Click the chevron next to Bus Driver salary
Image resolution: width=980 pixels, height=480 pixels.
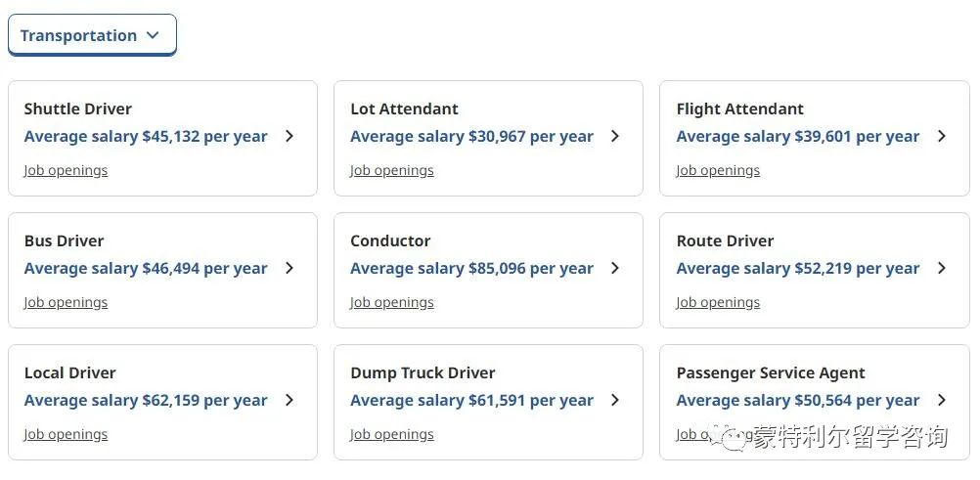[290, 268]
